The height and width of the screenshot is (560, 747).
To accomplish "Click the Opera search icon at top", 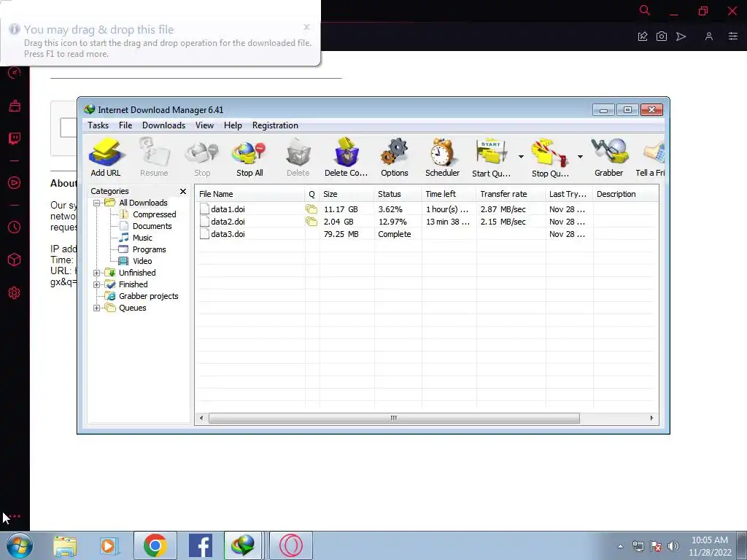I will click(x=645, y=10).
